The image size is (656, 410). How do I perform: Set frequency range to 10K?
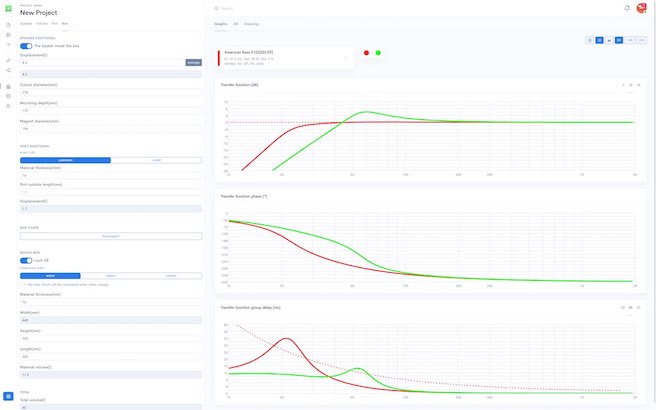[630, 40]
